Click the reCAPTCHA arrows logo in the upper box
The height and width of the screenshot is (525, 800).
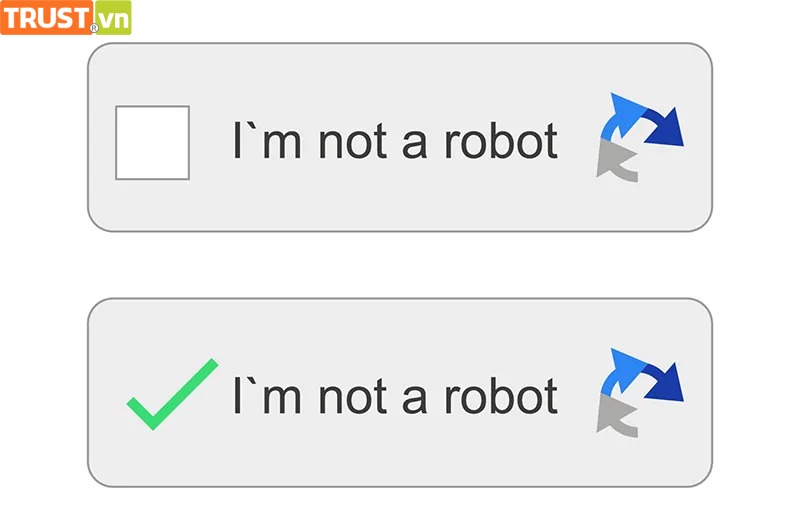point(640,138)
